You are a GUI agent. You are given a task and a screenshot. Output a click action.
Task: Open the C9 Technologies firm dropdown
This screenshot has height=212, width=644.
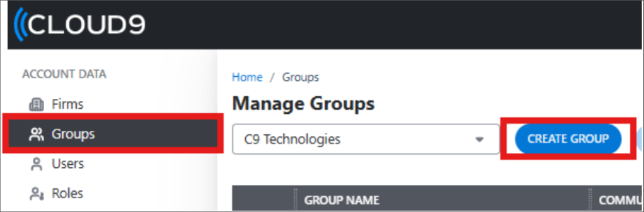tap(366, 139)
